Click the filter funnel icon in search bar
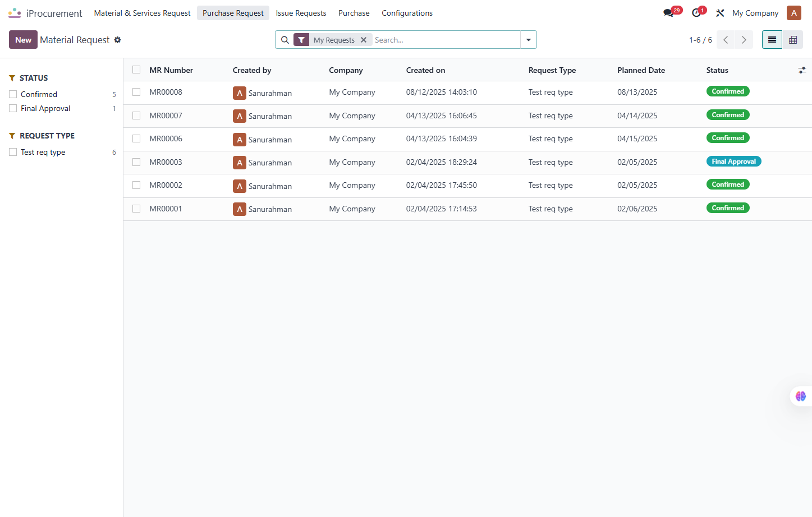The width and height of the screenshot is (812, 517). coord(301,40)
